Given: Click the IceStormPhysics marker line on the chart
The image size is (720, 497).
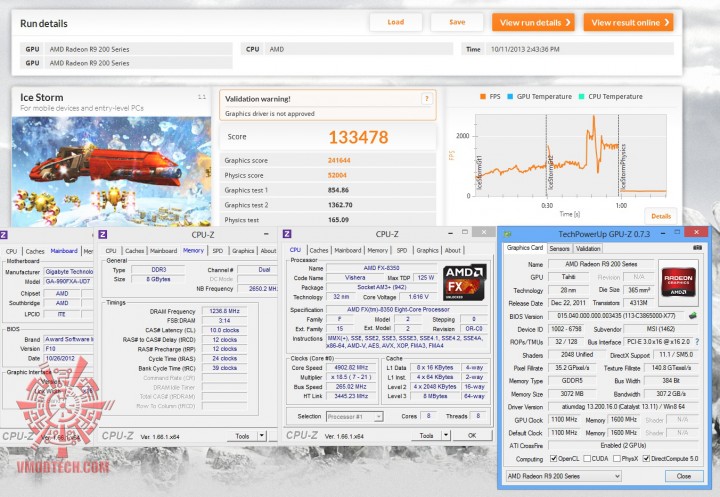Looking at the screenshot, I should (x=619, y=155).
